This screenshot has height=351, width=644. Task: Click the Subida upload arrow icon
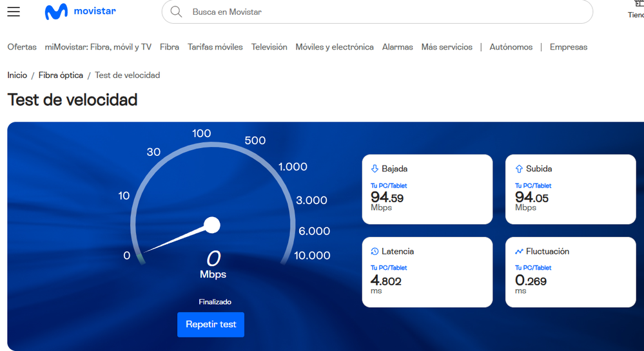[519, 169]
